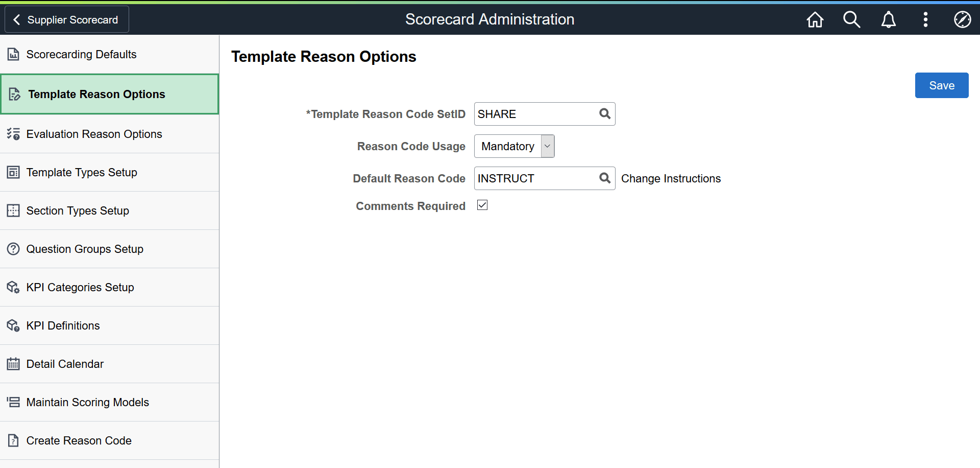
Task: Click the Home icon in the header
Action: coord(815,19)
